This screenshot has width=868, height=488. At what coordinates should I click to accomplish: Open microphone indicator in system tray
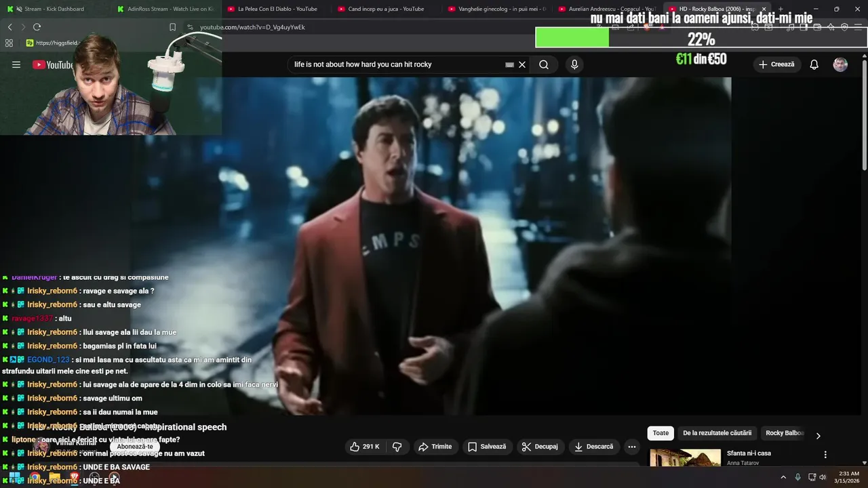[x=798, y=477]
